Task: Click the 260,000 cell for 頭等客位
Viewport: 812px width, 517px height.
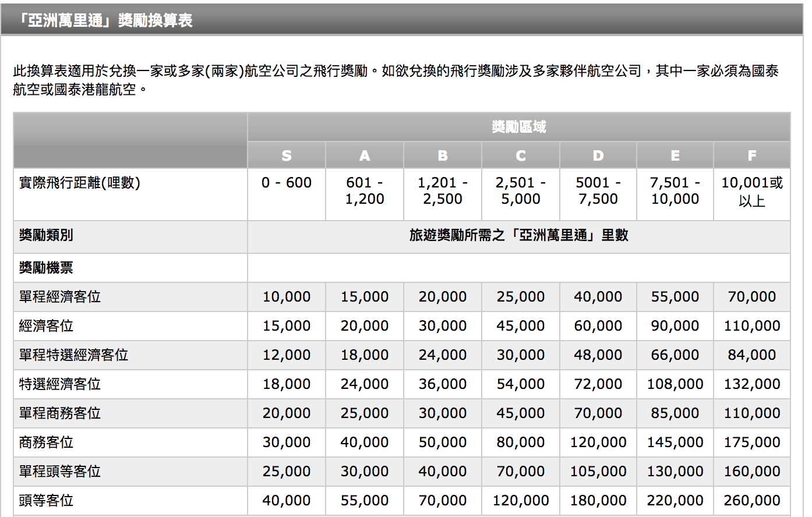Action: click(751, 501)
